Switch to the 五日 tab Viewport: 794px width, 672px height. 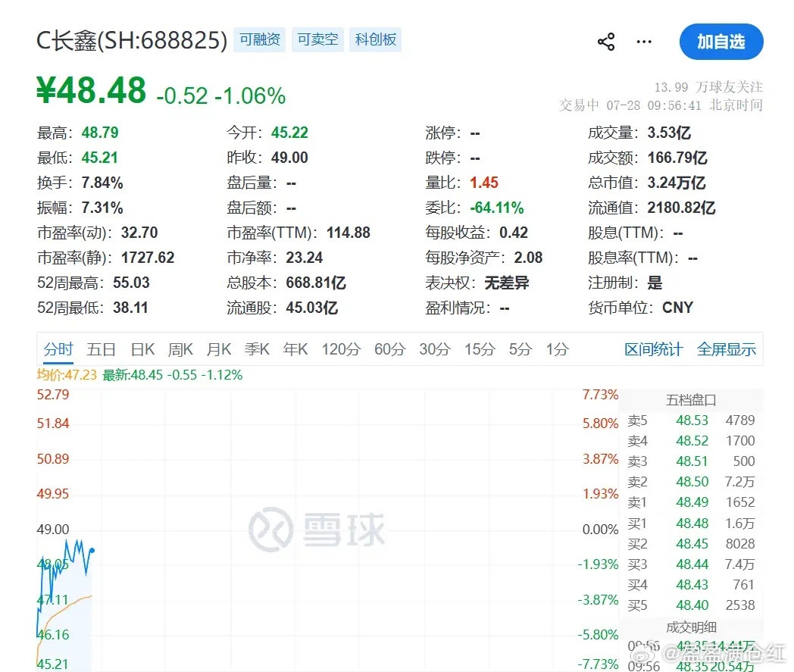pos(102,349)
